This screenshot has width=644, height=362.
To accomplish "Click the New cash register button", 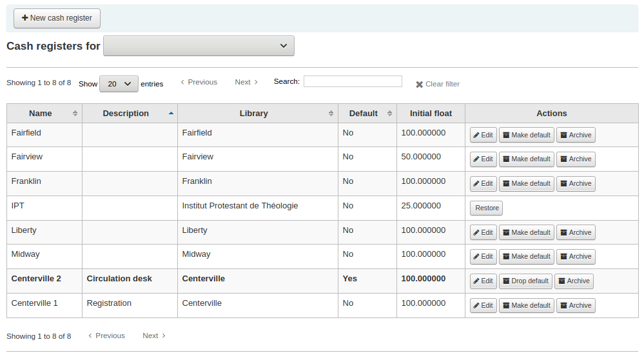I will point(57,18).
